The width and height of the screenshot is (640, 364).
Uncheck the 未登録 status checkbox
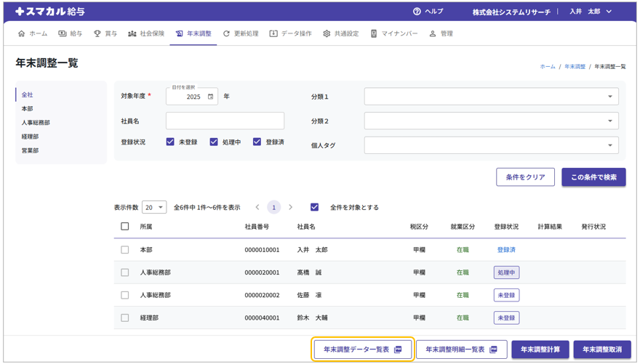[170, 142]
